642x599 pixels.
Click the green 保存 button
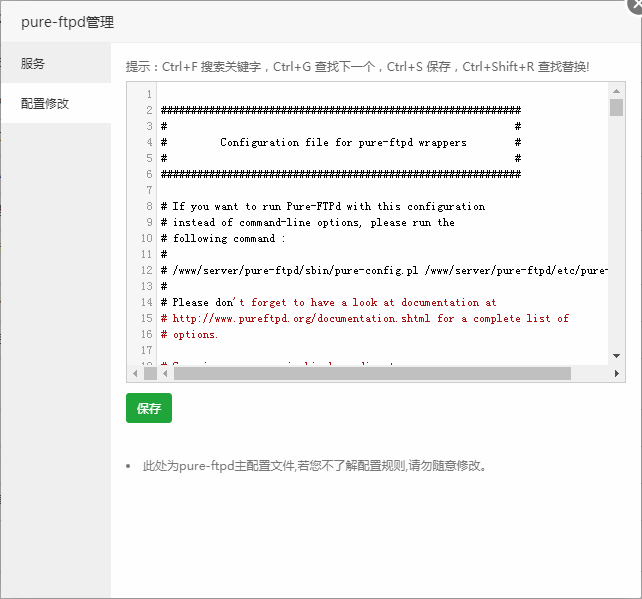click(149, 408)
